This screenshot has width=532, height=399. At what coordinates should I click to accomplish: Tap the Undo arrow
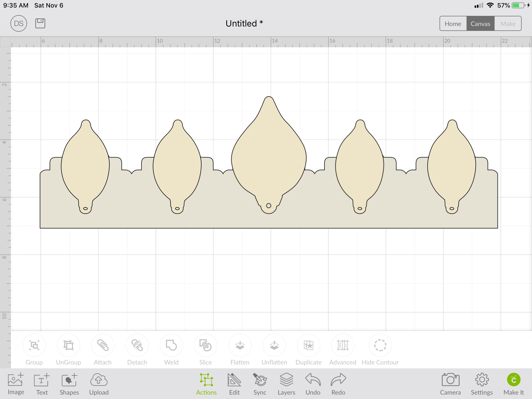tap(313, 384)
